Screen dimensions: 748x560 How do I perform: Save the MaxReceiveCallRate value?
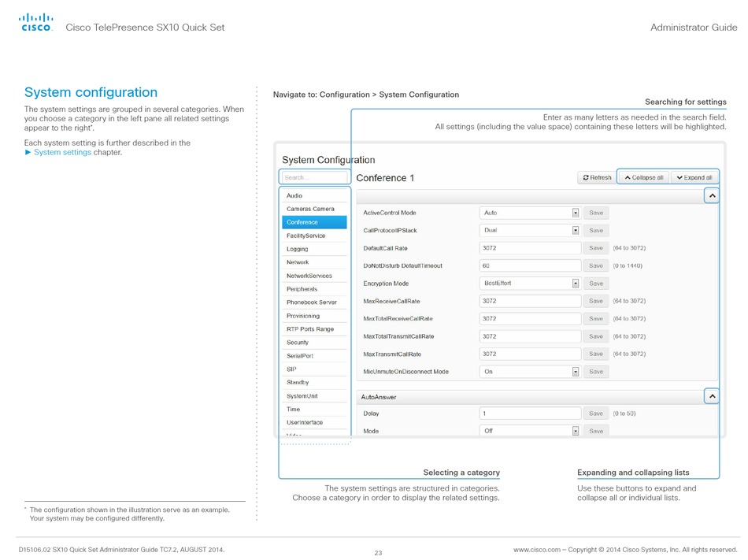point(596,301)
